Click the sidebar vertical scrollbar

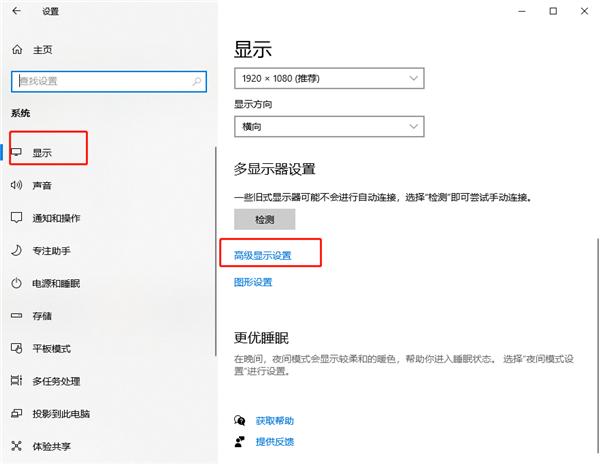click(216, 251)
